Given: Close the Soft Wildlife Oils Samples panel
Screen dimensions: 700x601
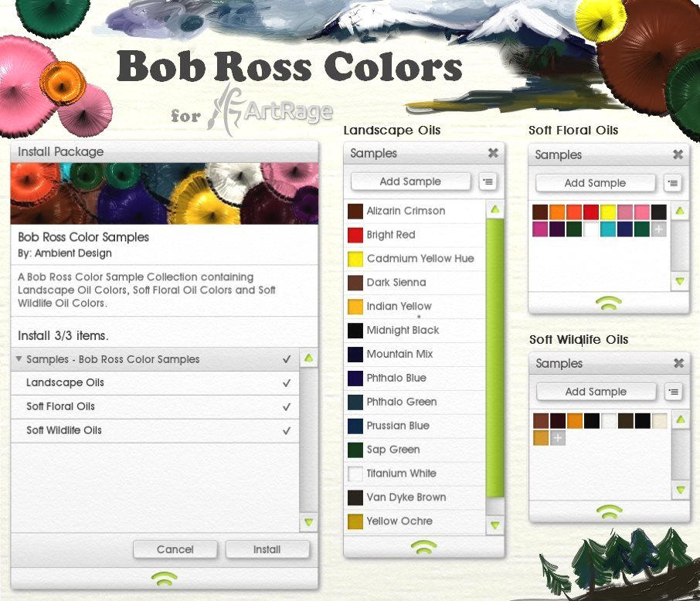Looking at the screenshot, I should point(678,363).
